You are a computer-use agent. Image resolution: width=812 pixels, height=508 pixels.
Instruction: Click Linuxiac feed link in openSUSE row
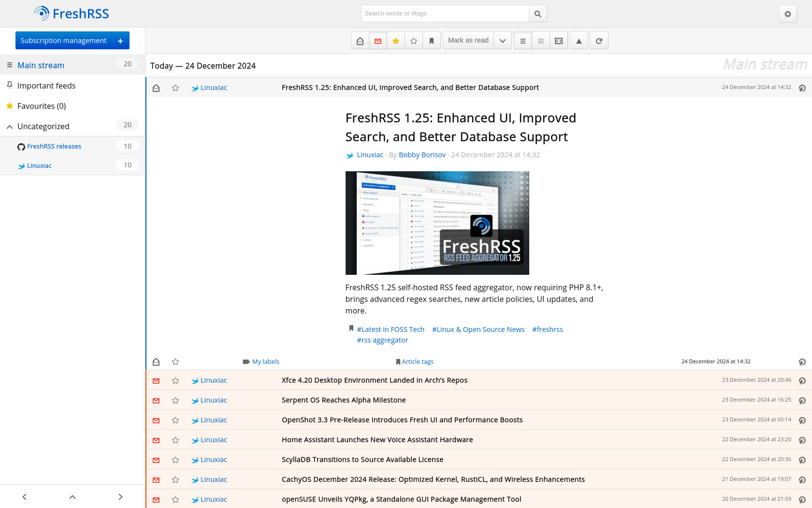point(209,499)
